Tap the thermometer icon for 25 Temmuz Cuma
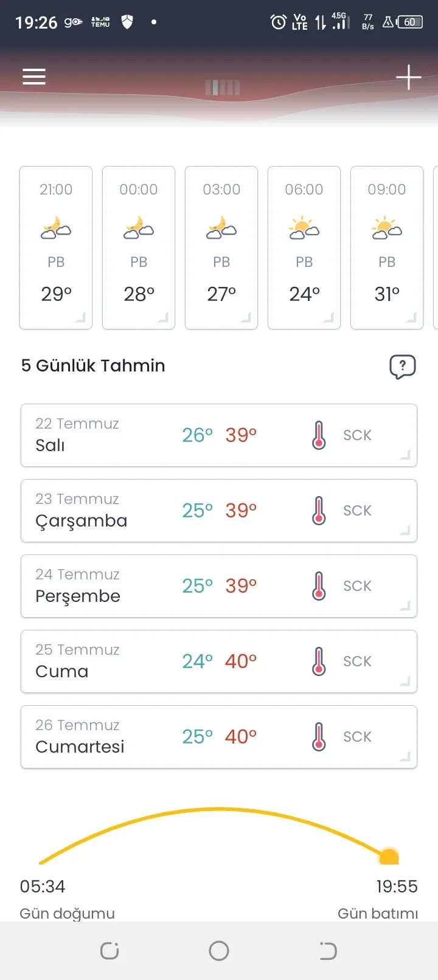Viewport: 438px width, 980px height. [x=319, y=661]
